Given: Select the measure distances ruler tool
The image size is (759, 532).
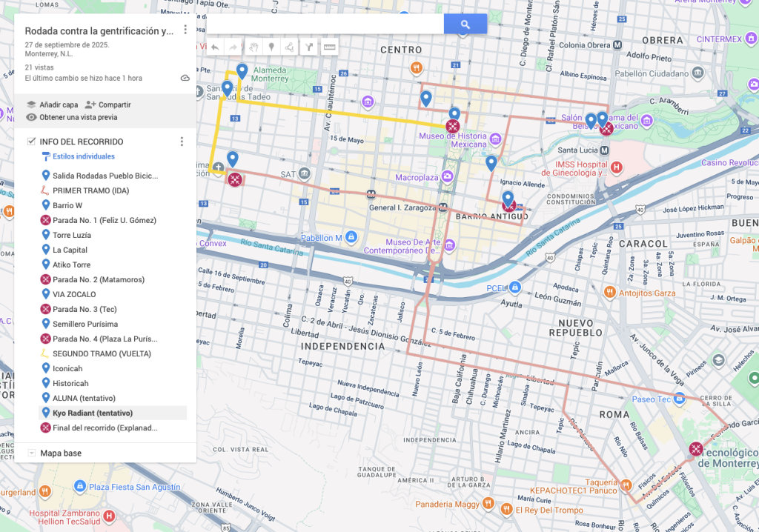Looking at the screenshot, I should pos(329,47).
